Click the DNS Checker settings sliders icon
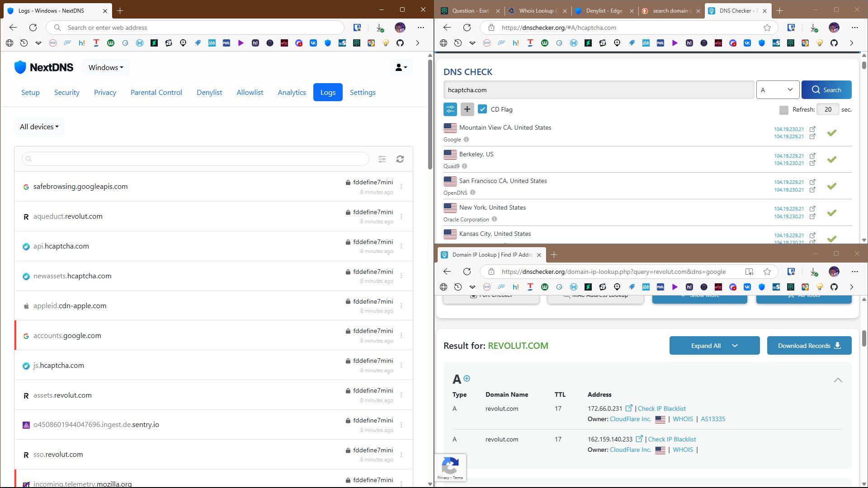Viewport: 868px width, 488px height. click(450, 109)
